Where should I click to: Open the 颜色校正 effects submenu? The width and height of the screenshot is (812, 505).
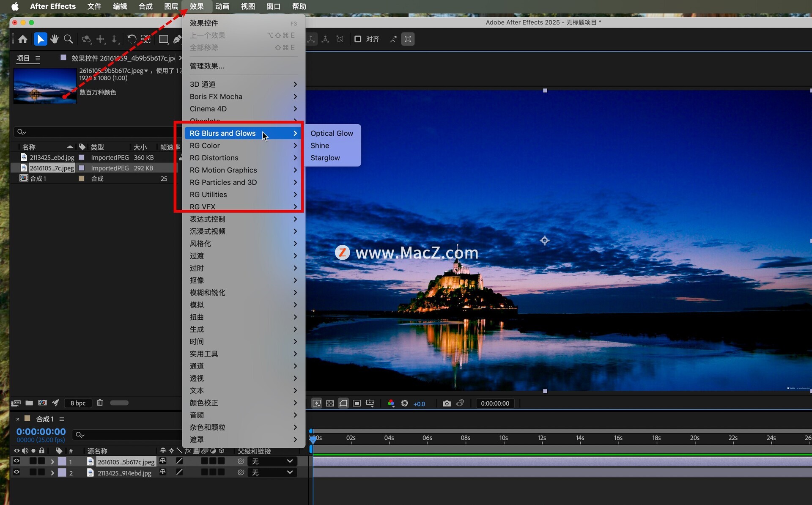[244, 403]
